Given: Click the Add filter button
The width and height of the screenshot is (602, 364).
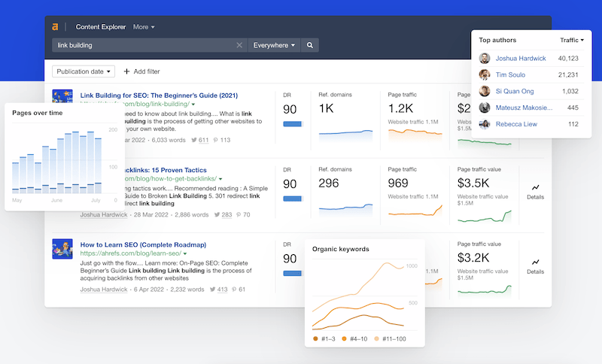Looking at the screenshot, I should pos(141,71).
